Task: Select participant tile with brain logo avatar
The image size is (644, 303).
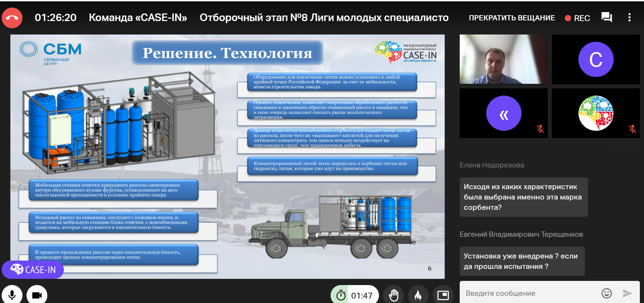Action: (x=596, y=113)
